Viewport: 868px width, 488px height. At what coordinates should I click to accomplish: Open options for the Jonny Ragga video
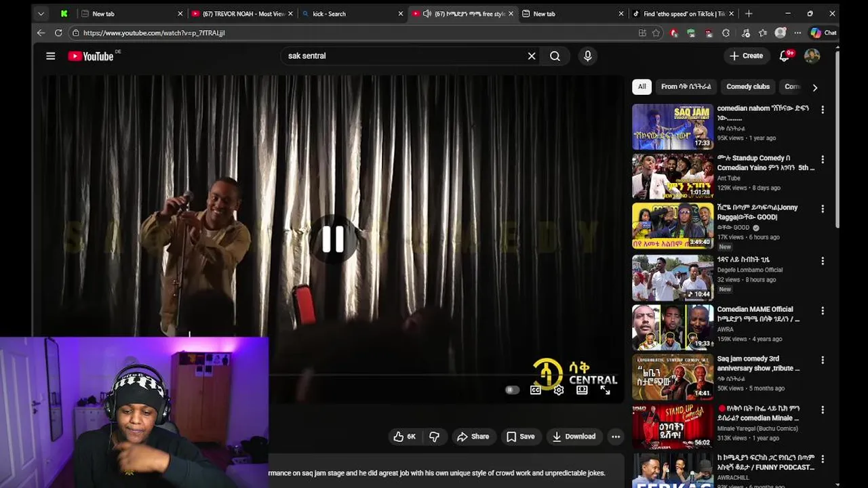(x=823, y=209)
